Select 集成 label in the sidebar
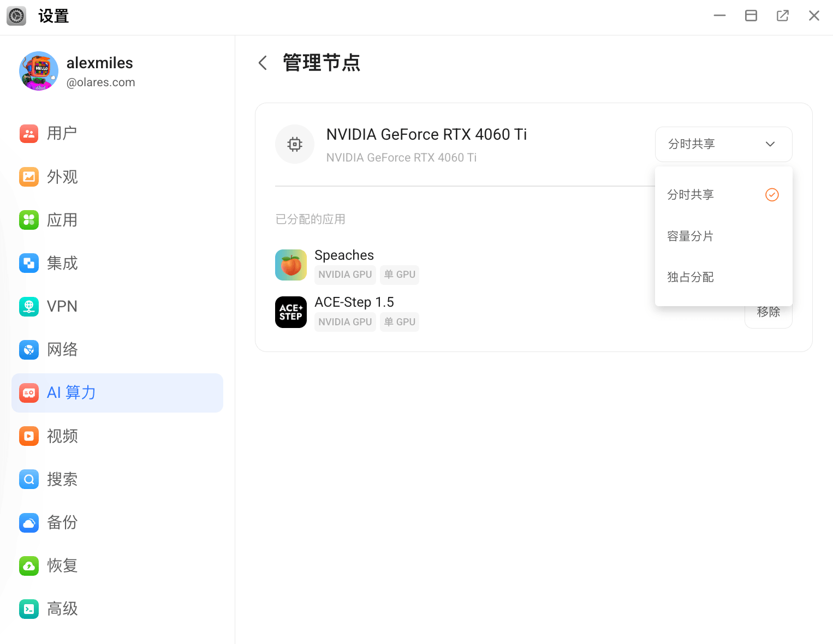Screen dimensions: 833x644 (x=62, y=263)
